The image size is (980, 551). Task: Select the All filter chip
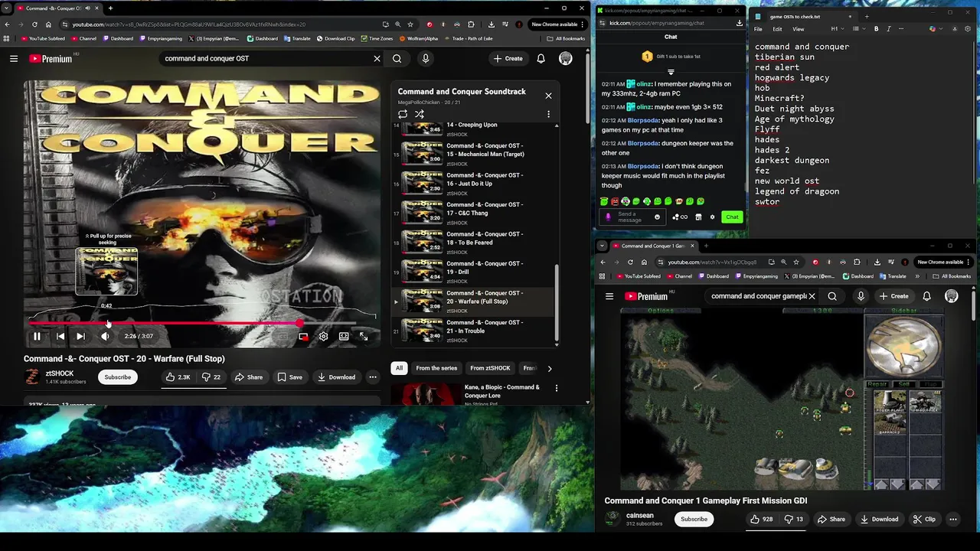pos(399,368)
